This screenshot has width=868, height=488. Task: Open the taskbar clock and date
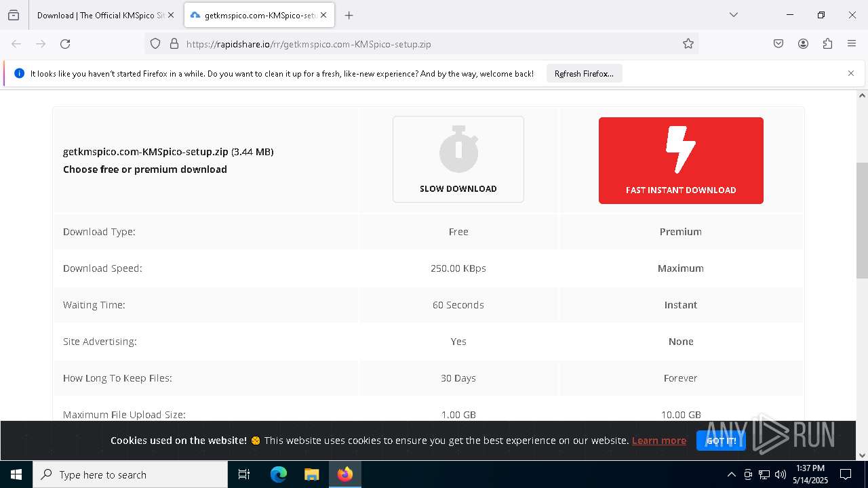pyautogui.click(x=810, y=474)
